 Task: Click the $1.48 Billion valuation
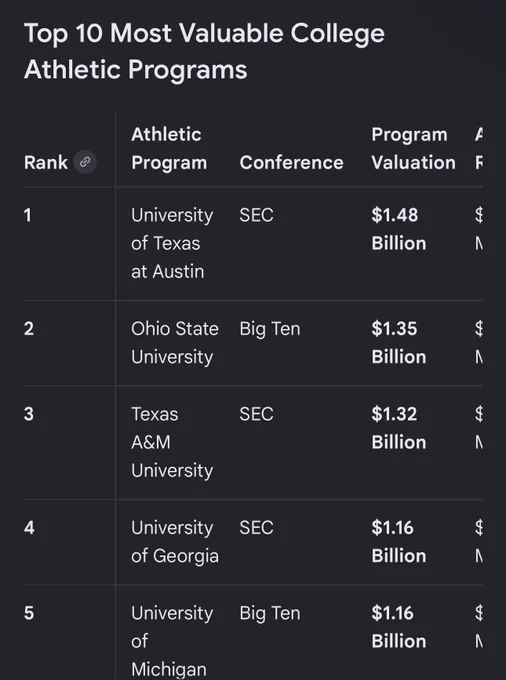pos(398,229)
